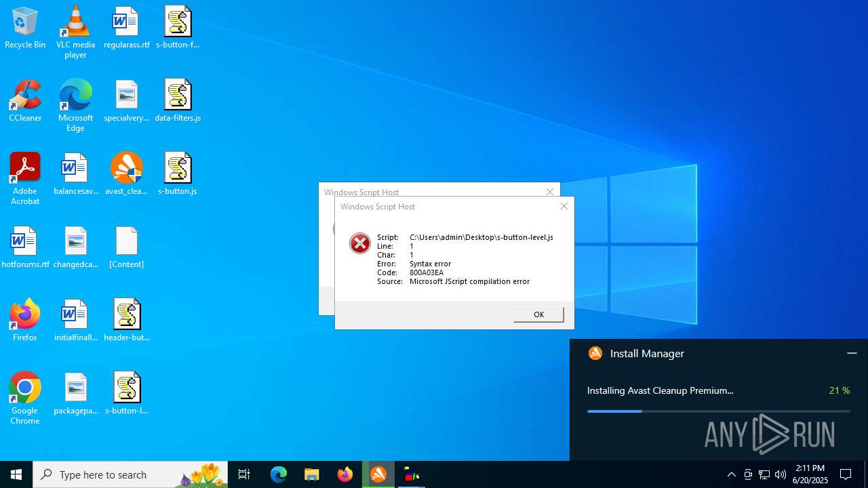
Task: Select Google Chrome desktop shortcut
Action: click(25, 399)
